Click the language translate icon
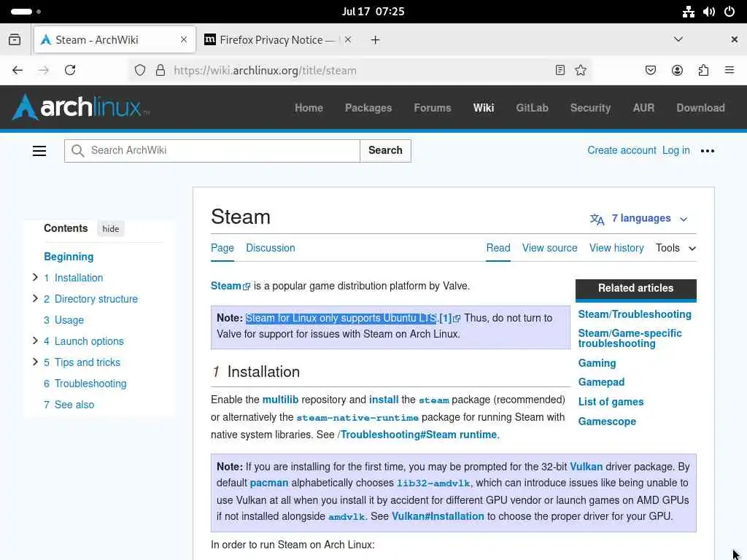The image size is (747, 560). point(597,219)
